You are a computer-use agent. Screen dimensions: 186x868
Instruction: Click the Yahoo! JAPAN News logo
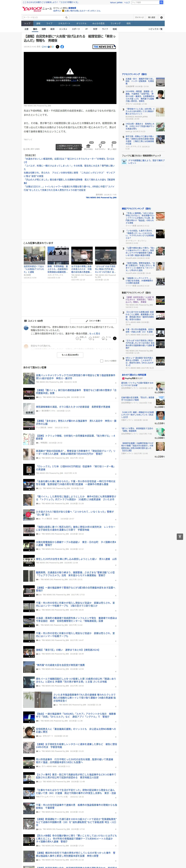(37, 9)
